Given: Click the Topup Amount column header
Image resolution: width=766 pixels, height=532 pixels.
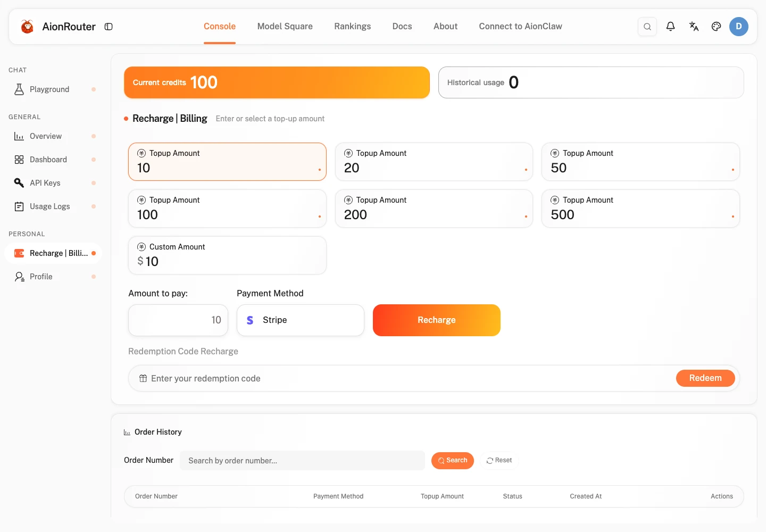Looking at the screenshot, I should click(442, 496).
